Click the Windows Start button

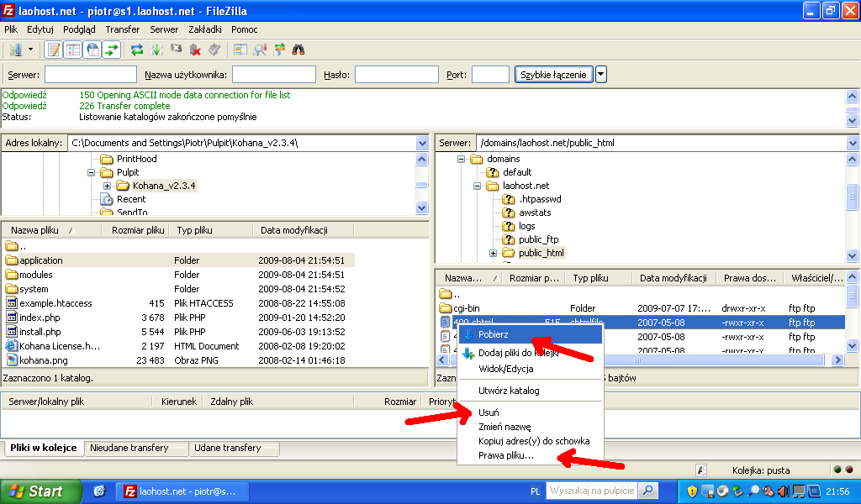click(40, 491)
